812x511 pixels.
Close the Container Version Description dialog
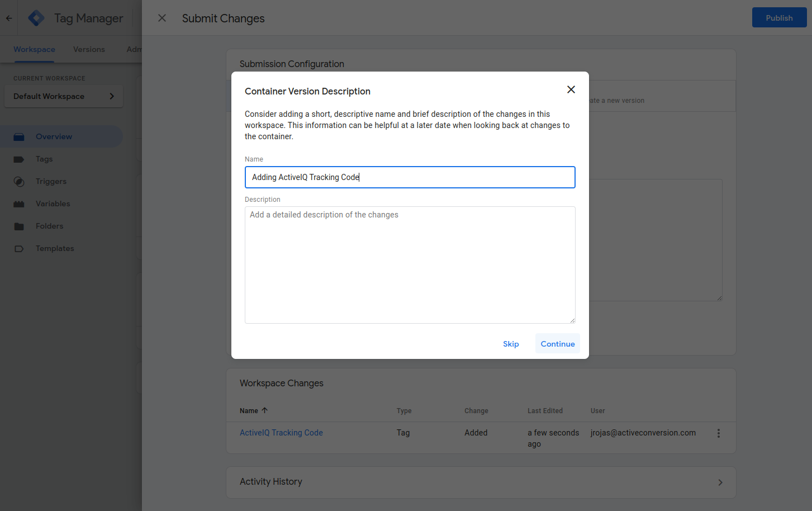click(571, 89)
